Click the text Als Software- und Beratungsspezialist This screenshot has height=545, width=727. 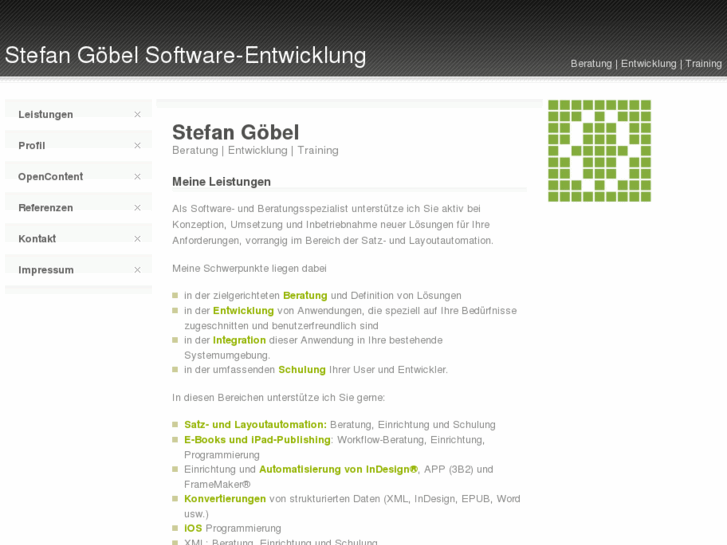click(260, 209)
